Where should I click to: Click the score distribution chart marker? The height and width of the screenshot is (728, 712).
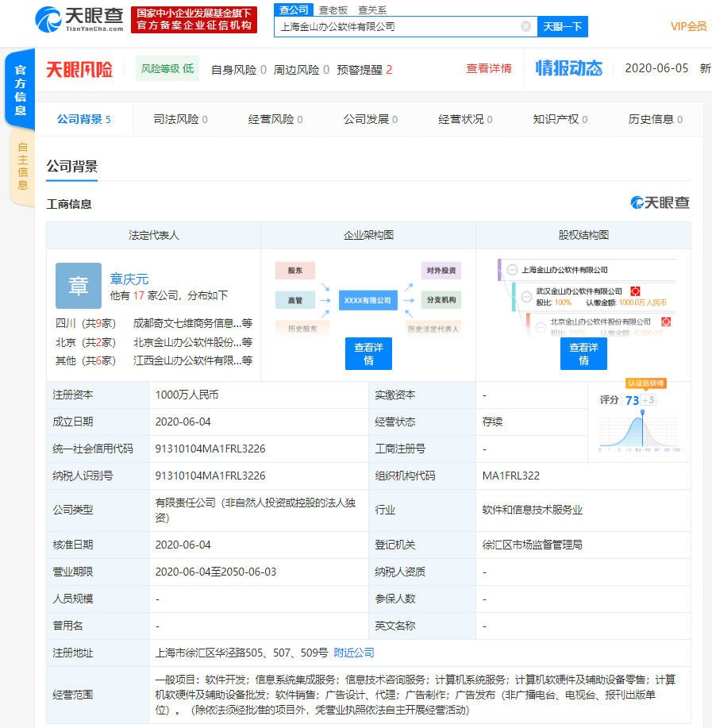point(642,412)
